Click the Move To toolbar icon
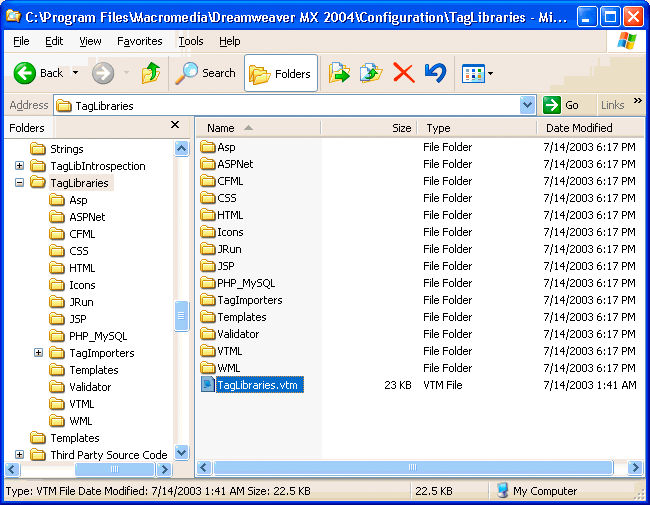650x505 pixels. tap(339, 73)
